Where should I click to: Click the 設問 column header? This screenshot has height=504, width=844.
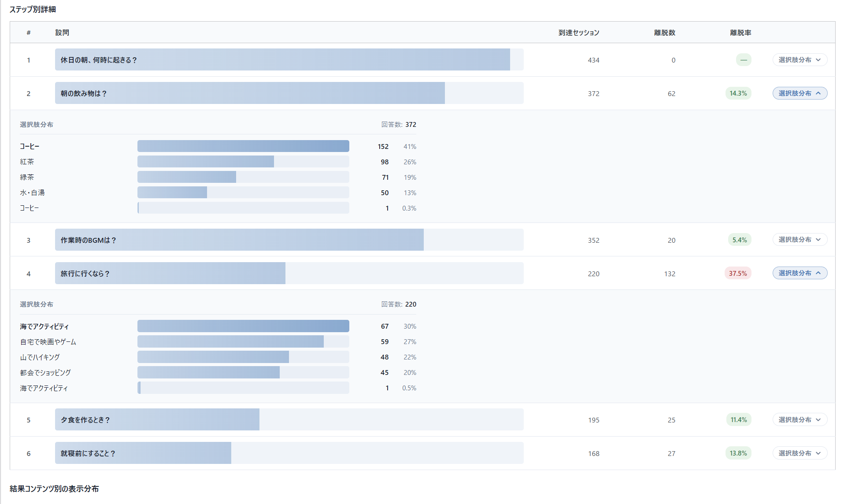62,33
